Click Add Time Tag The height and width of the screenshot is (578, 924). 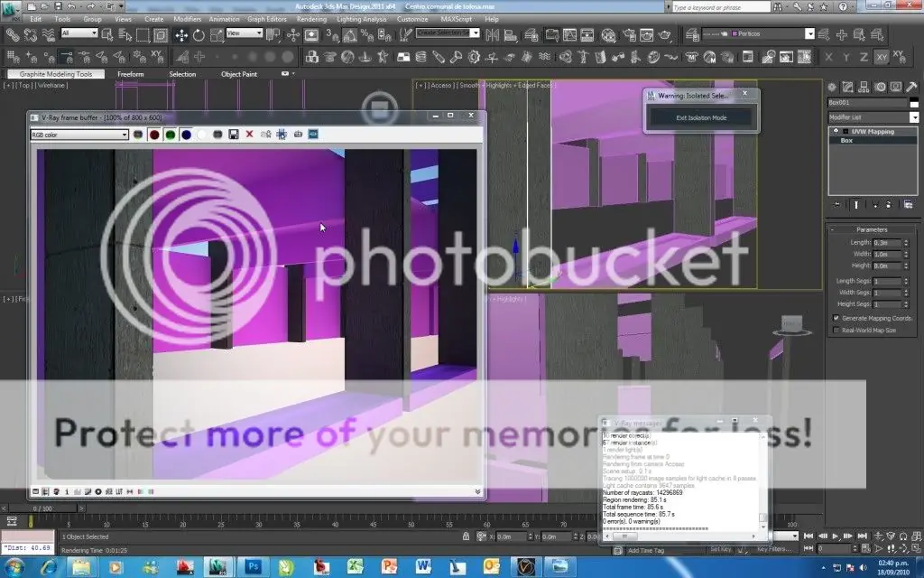coord(646,550)
